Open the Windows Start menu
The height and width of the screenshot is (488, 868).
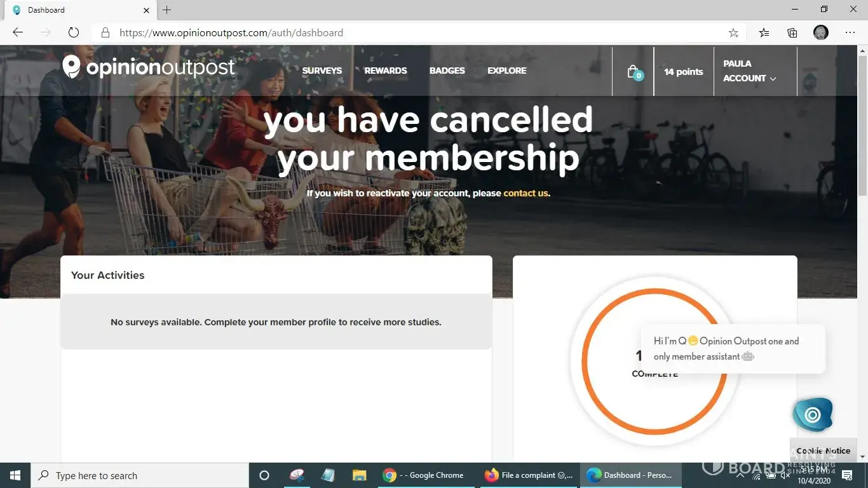coord(15,475)
